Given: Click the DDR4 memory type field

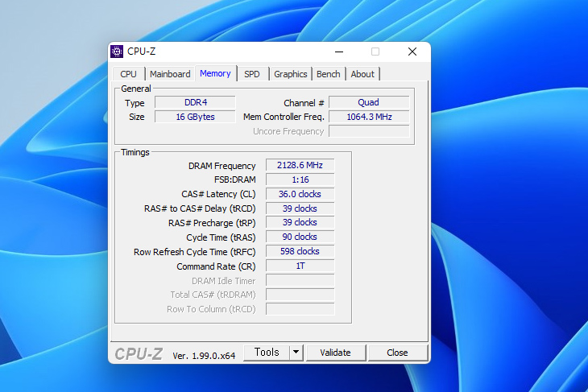Looking at the screenshot, I should pyautogui.click(x=196, y=102).
